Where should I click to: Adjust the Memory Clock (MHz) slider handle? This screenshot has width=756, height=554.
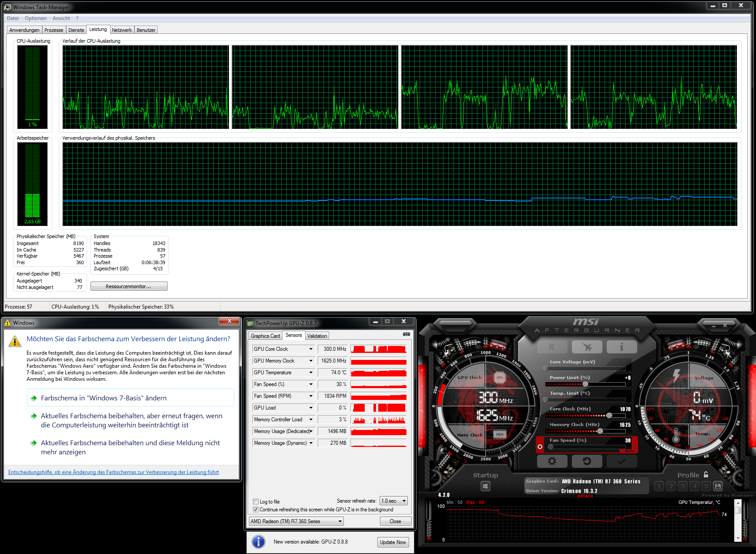click(600, 431)
